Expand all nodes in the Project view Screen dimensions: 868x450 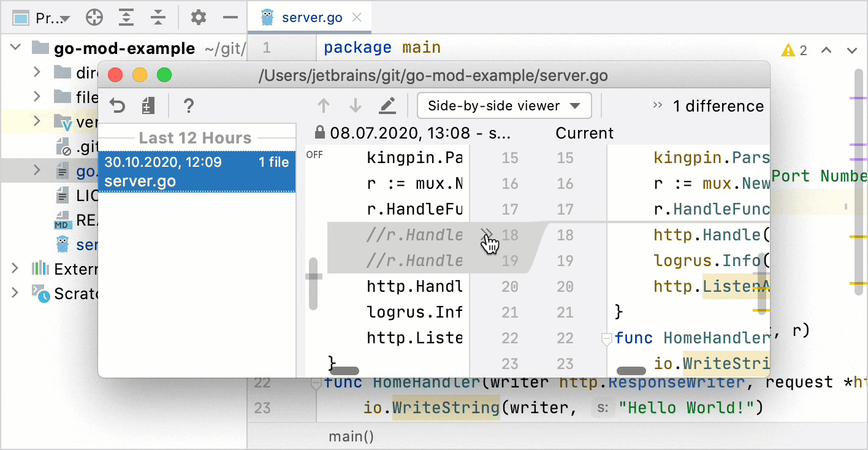point(126,17)
